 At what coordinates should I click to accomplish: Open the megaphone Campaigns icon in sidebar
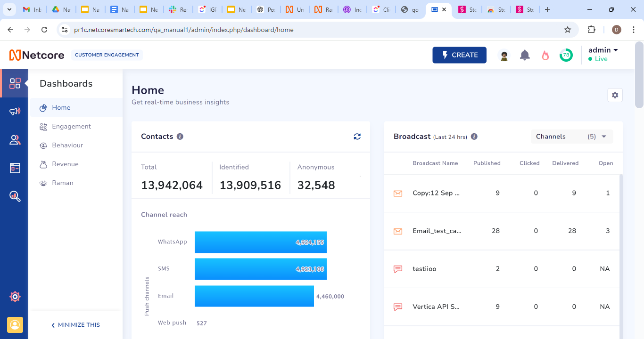pyautogui.click(x=15, y=112)
